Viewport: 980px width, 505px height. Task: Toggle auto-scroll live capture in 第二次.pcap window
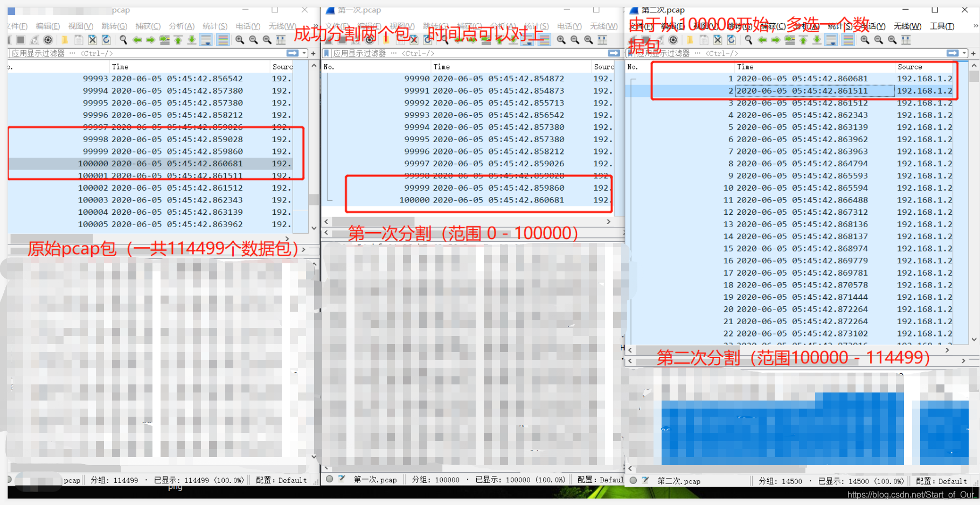(831, 40)
